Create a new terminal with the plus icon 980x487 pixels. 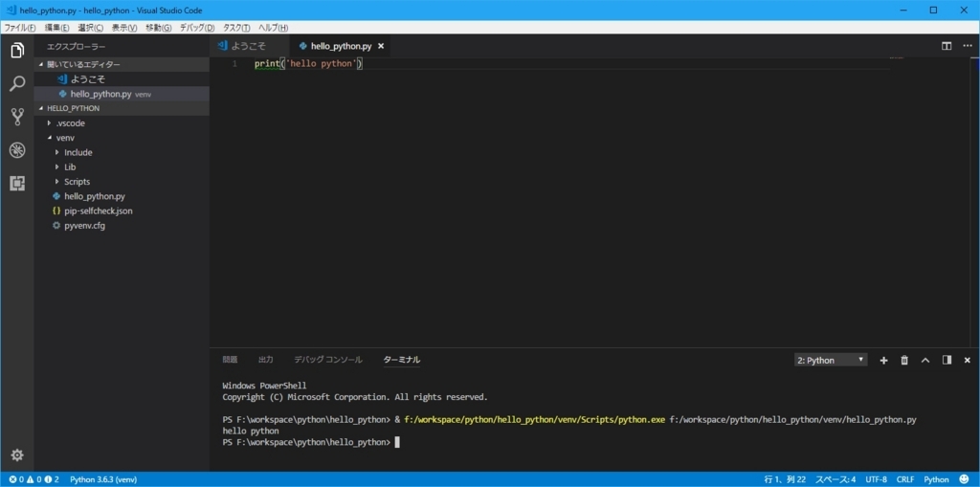(883, 360)
